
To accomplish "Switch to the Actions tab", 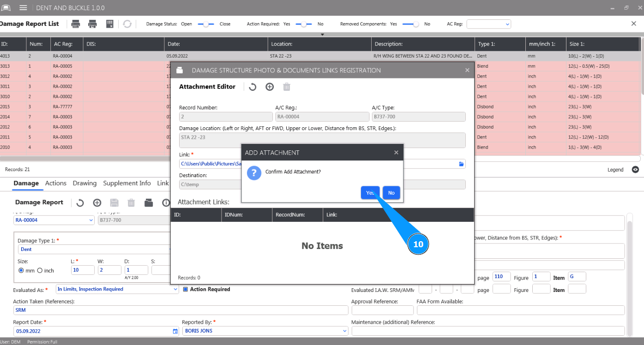I will coord(56,183).
